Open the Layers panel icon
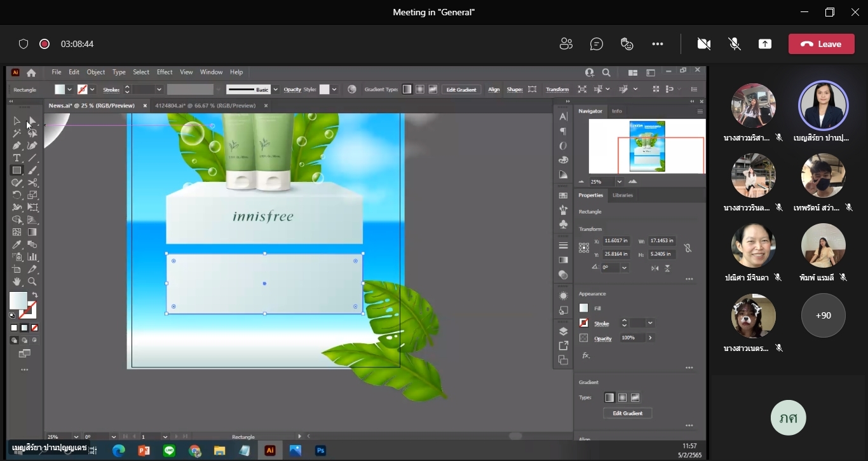Viewport: 868px width, 461px height. point(563,331)
